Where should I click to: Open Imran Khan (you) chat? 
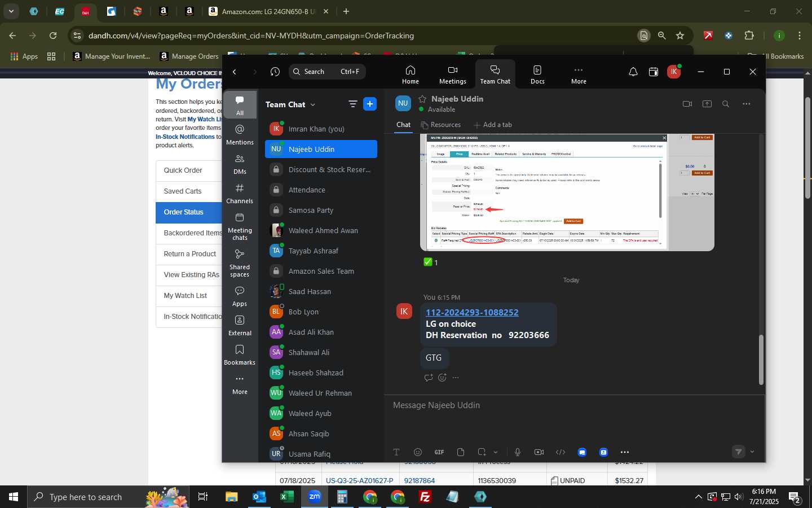tap(321, 129)
